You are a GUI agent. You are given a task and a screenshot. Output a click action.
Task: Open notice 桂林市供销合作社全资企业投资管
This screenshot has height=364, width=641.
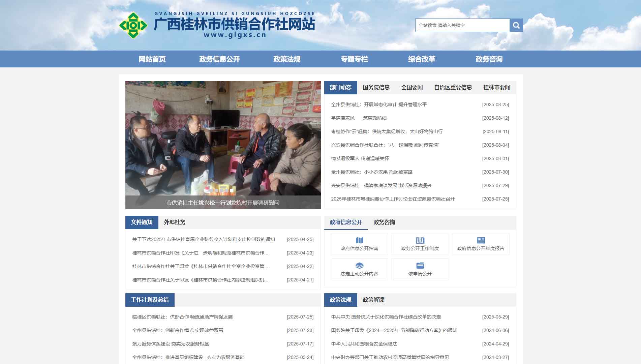click(200, 266)
